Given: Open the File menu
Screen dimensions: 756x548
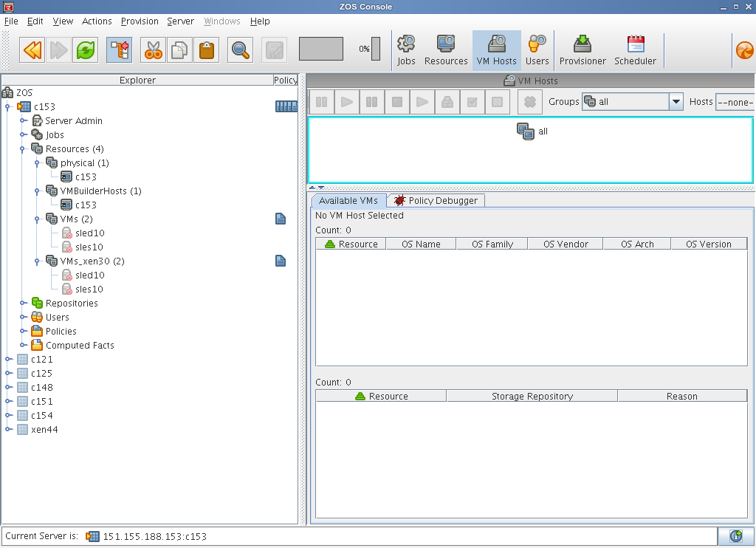Looking at the screenshot, I should 11,21.
